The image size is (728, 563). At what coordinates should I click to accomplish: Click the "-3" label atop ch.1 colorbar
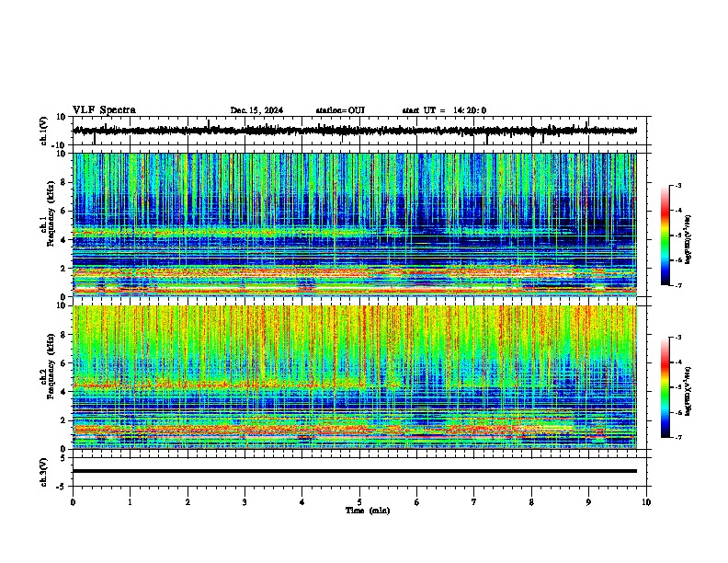coord(677,185)
